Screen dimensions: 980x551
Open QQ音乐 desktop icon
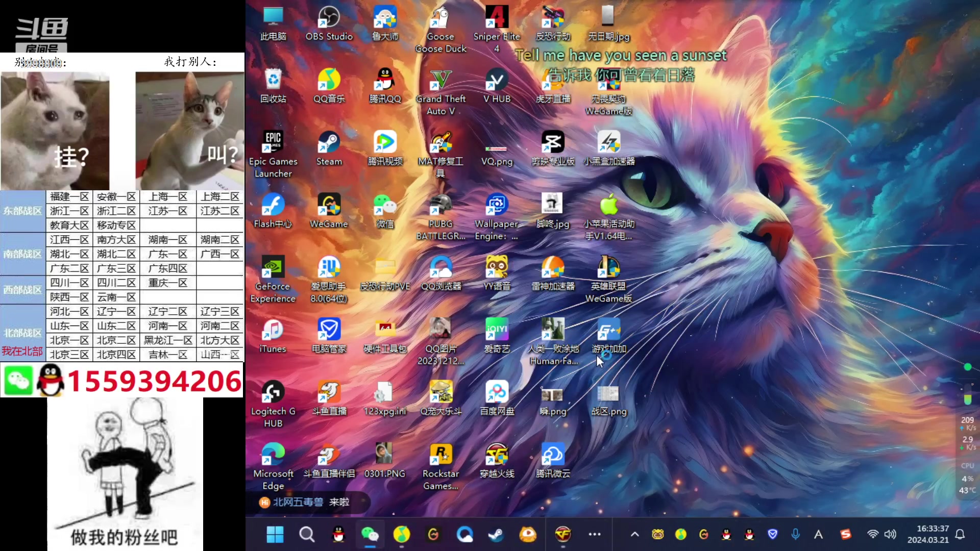329,86
